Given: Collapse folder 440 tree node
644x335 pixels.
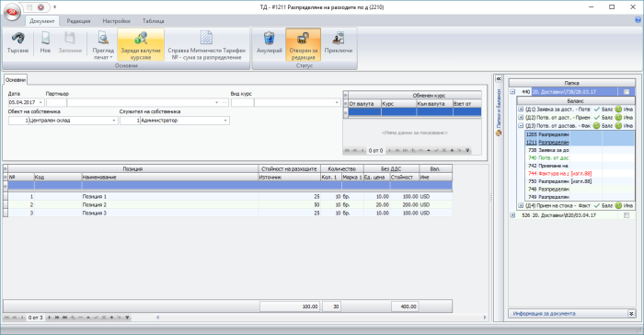Looking at the screenshot, I should tap(512, 92).
